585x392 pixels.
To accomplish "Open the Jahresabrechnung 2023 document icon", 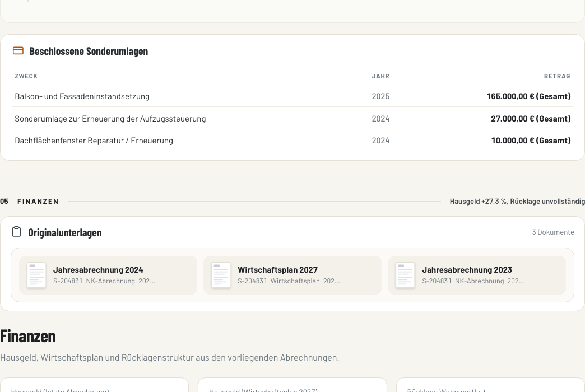I will pyautogui.click(x=405, y=276).
